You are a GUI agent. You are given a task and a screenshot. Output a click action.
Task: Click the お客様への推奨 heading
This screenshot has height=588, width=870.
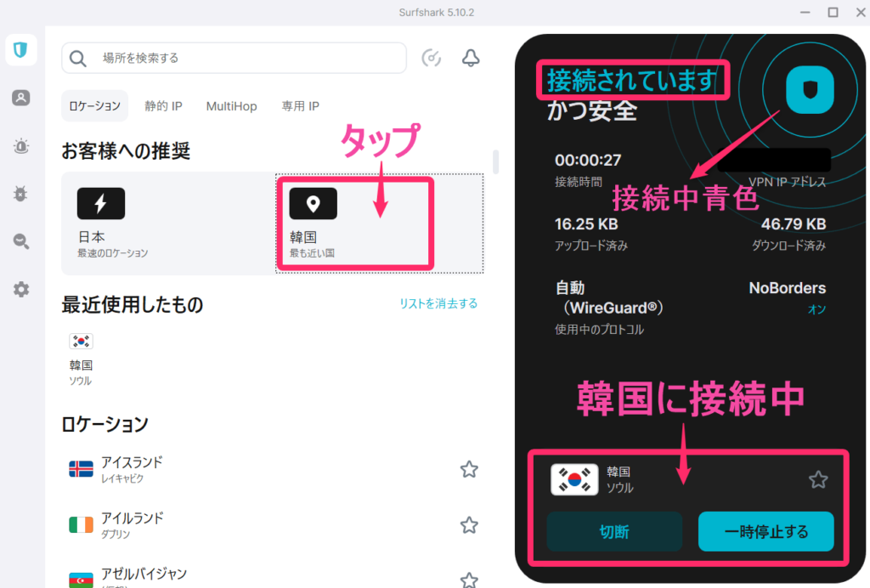click(x=126, y=151)
